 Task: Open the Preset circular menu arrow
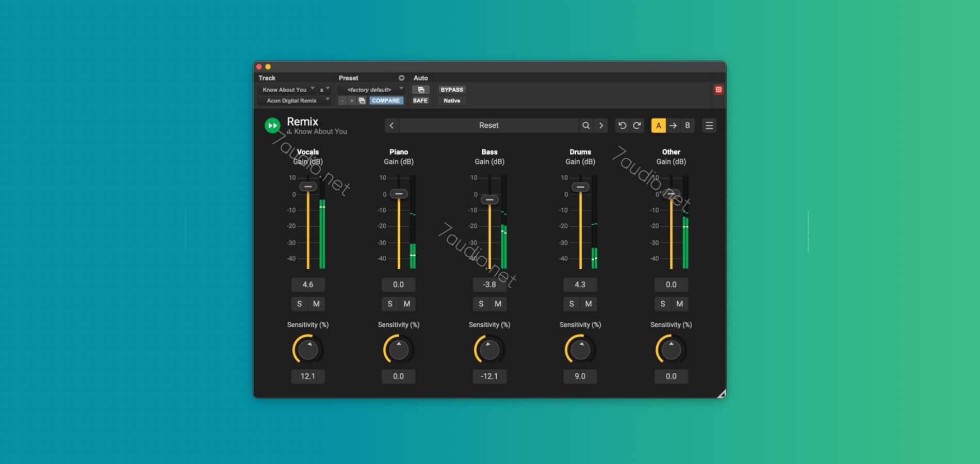[x=401, y=78]
